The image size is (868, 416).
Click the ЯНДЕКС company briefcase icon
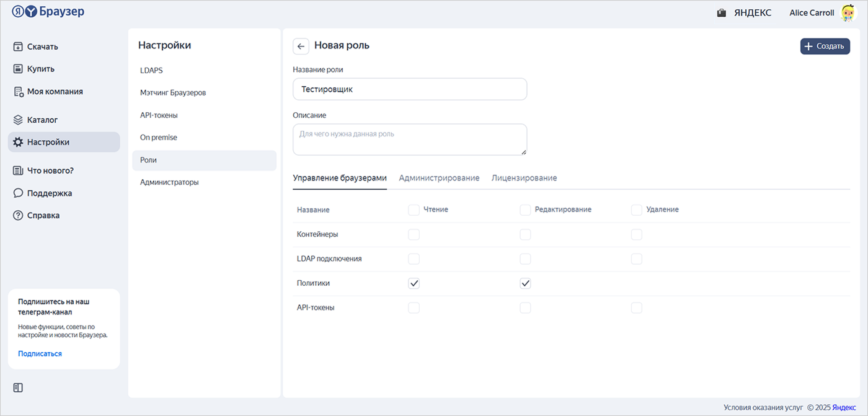point(721,13)
